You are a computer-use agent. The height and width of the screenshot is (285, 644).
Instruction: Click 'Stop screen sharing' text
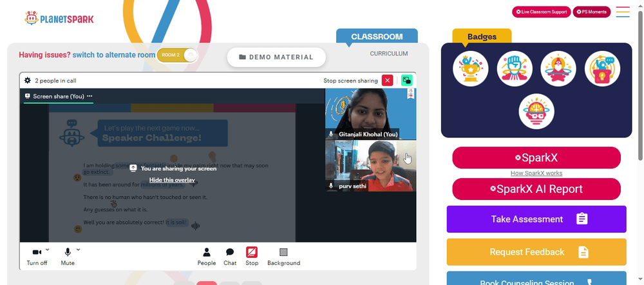[x=350, y=81]
